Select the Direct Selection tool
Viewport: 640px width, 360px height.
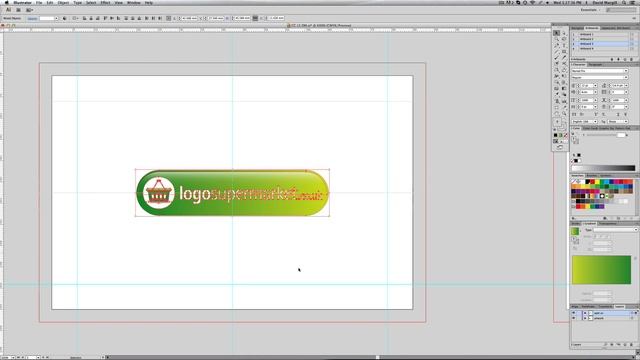[x=564, y=33]
